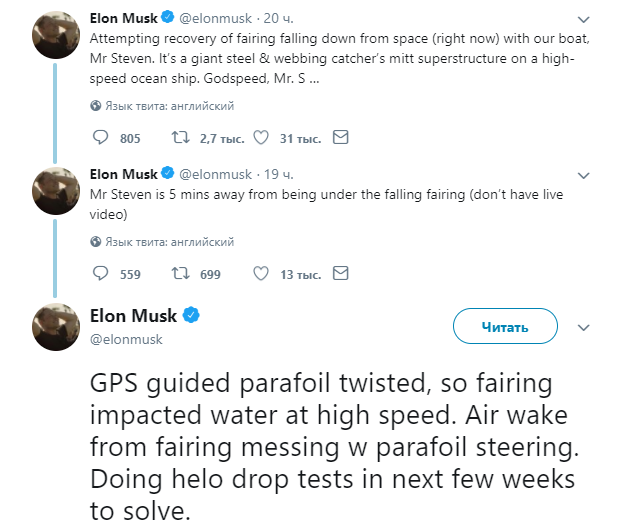Like the Mr Steven 5 mins tweet
627x530 pixels.
click(x=262, y=274)
